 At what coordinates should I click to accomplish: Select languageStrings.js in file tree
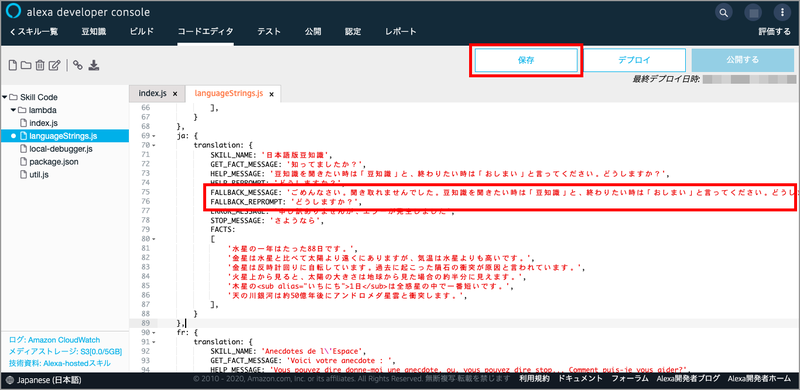63,136
